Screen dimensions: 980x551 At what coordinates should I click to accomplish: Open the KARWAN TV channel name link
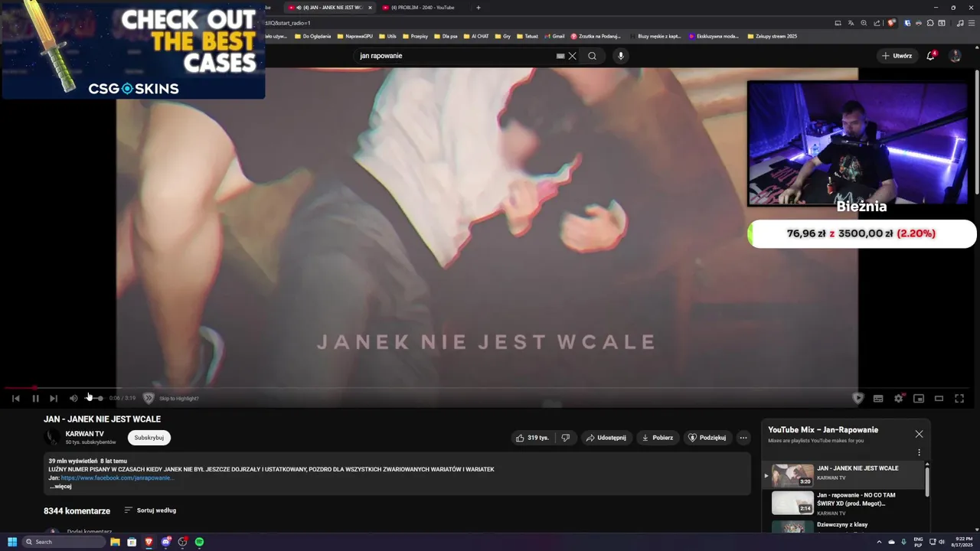coord(85,434)
